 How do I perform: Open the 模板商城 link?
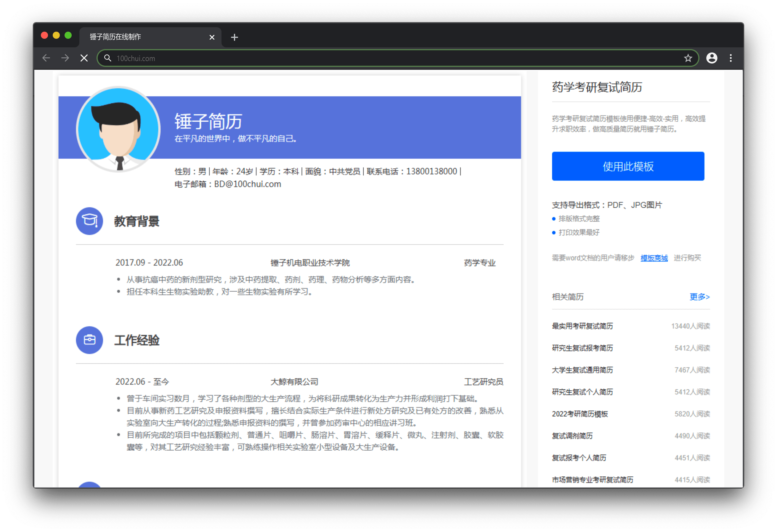pos(654,258)
